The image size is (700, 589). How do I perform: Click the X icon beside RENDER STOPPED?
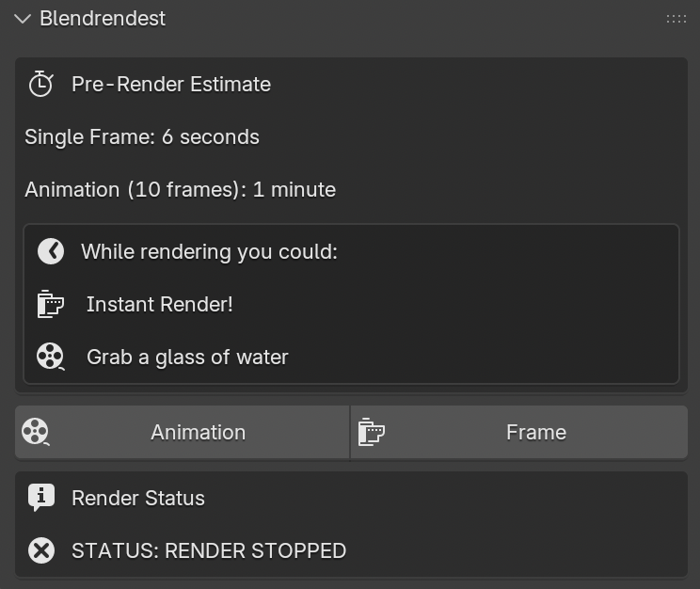[x=41, y=550]
